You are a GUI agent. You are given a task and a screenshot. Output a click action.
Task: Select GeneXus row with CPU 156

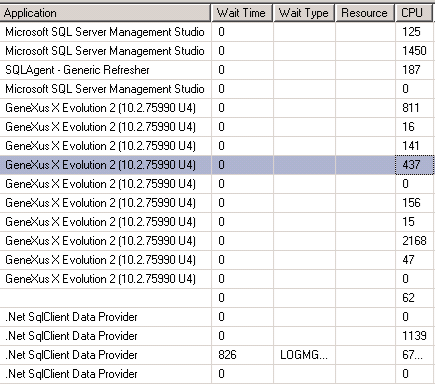click(217, 203)
